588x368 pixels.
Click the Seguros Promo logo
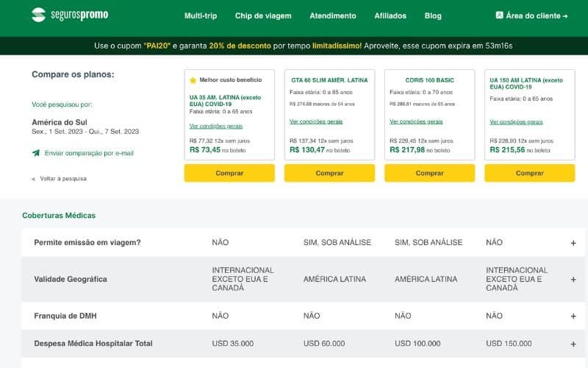pyautogui.click(x=70, y=15)
